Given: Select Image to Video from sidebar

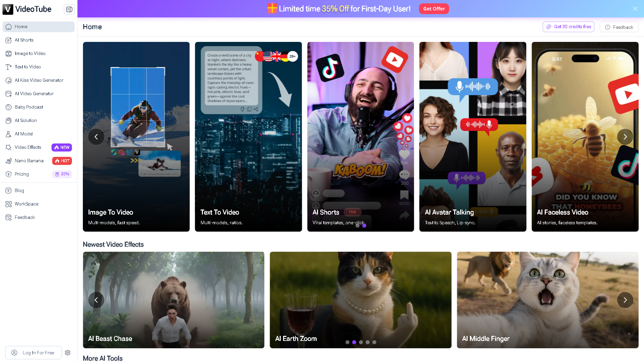Looking at the screenshot, I should (x=30, y=53).
